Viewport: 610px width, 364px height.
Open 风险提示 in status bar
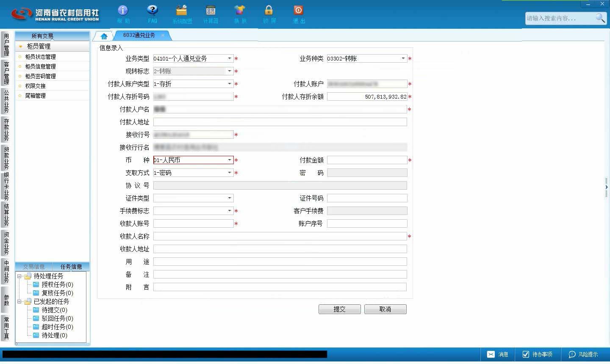click(x=583, y=354)
